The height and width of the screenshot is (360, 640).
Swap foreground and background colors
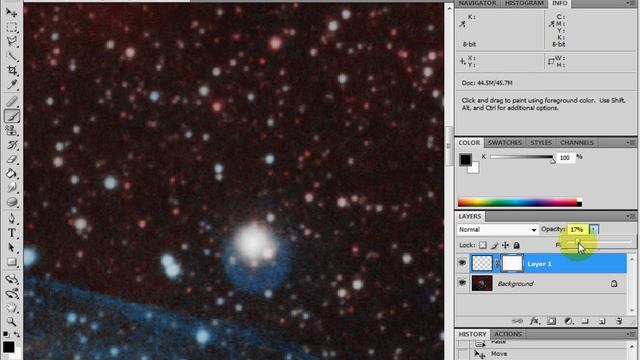click(x=17, y=334)
